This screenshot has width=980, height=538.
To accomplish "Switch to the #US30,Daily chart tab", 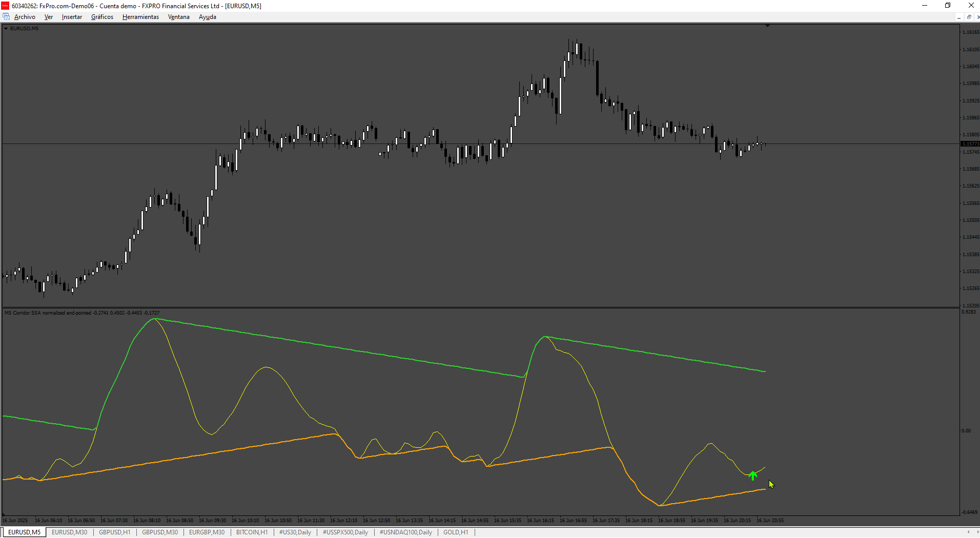I will pos(295,532).
